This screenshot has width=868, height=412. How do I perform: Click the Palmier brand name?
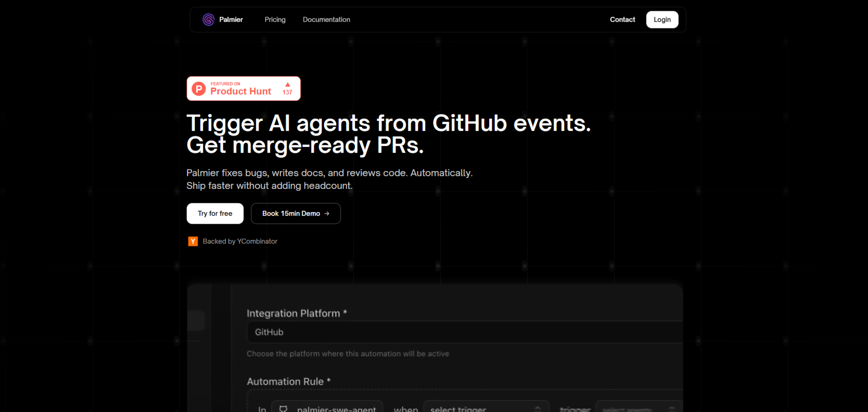231,19
